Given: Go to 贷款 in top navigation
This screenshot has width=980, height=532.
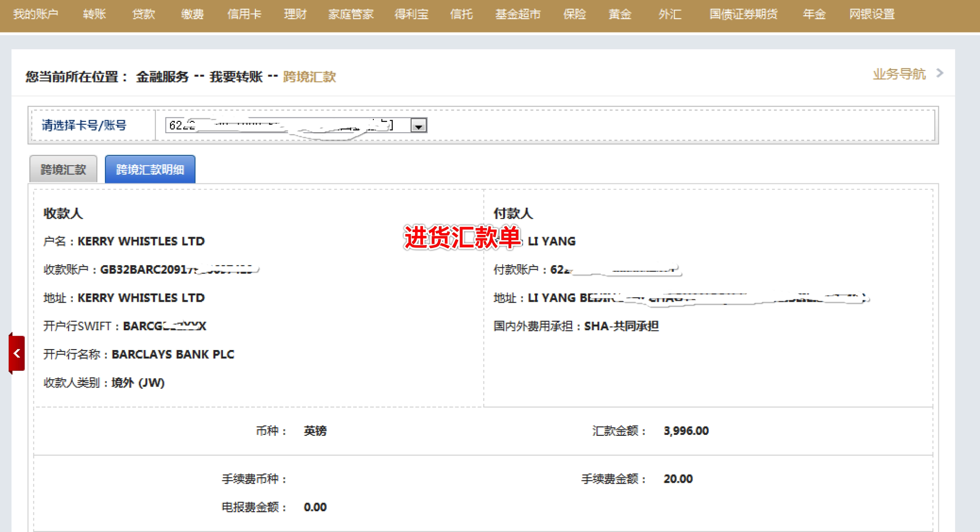Looking at the screenshot, I should click(143, 14).
